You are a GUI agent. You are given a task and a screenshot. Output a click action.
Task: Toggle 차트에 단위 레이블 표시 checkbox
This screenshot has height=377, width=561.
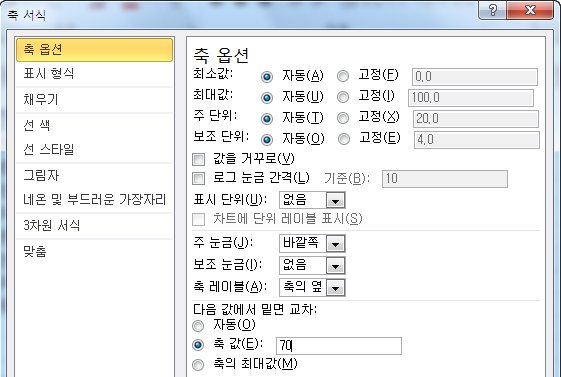pos(199,220)
